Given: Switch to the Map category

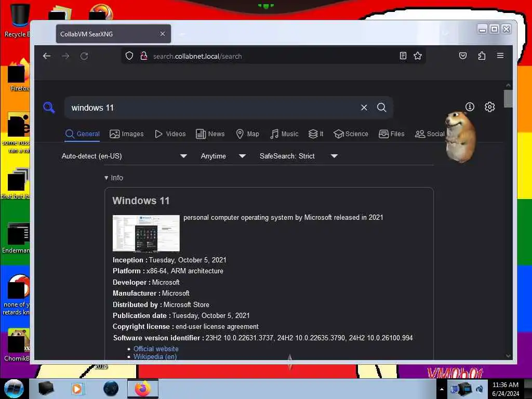Looking at the screenshot, I should [x=247, y=134].
